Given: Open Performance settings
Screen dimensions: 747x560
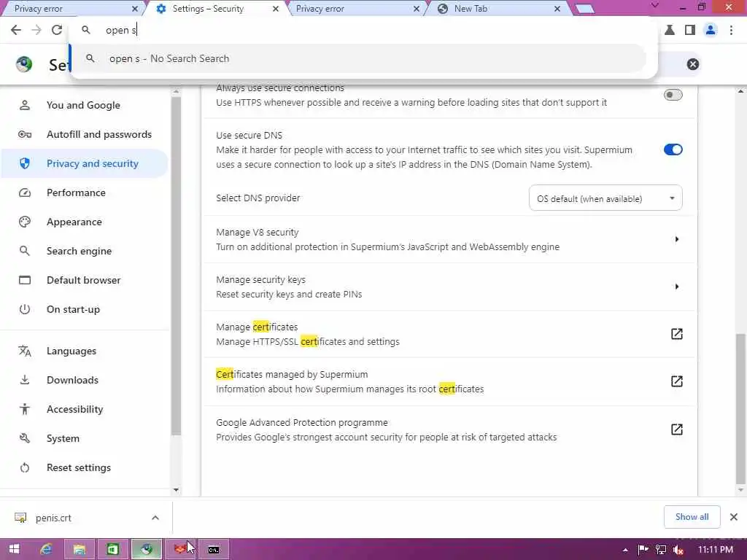Looking at the screenshot, I should point(76,192).
